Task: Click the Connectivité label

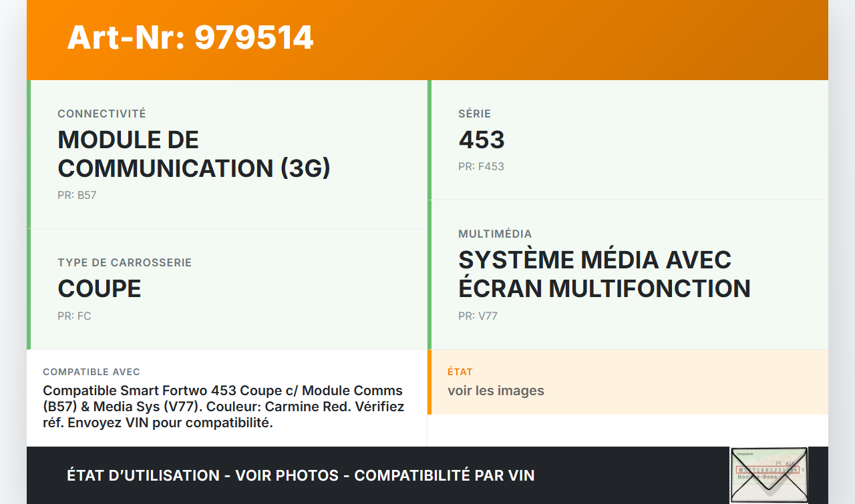Action: point(102,114)
